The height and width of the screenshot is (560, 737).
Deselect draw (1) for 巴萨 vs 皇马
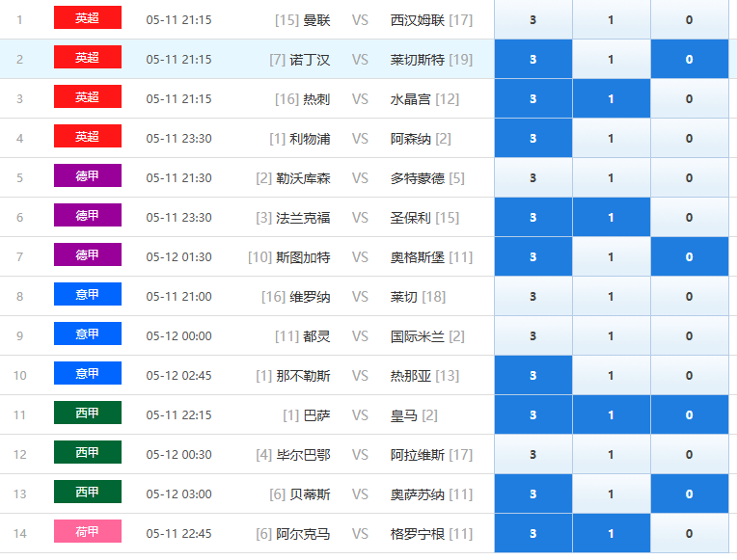[611, 414]
